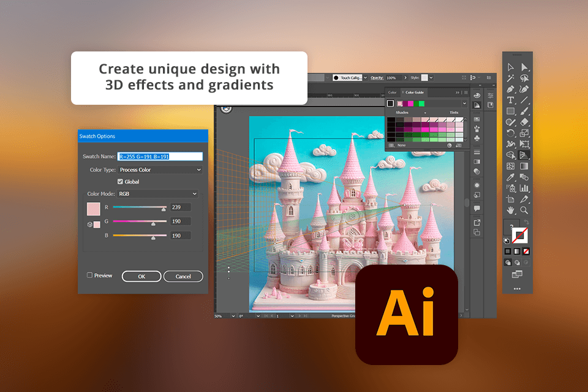
Task: Select the Perspective Grid tool
Action: 524,155
